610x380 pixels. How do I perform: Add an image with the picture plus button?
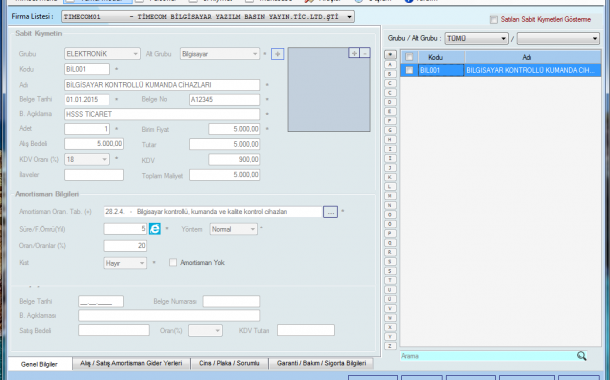tap(354, 53)
